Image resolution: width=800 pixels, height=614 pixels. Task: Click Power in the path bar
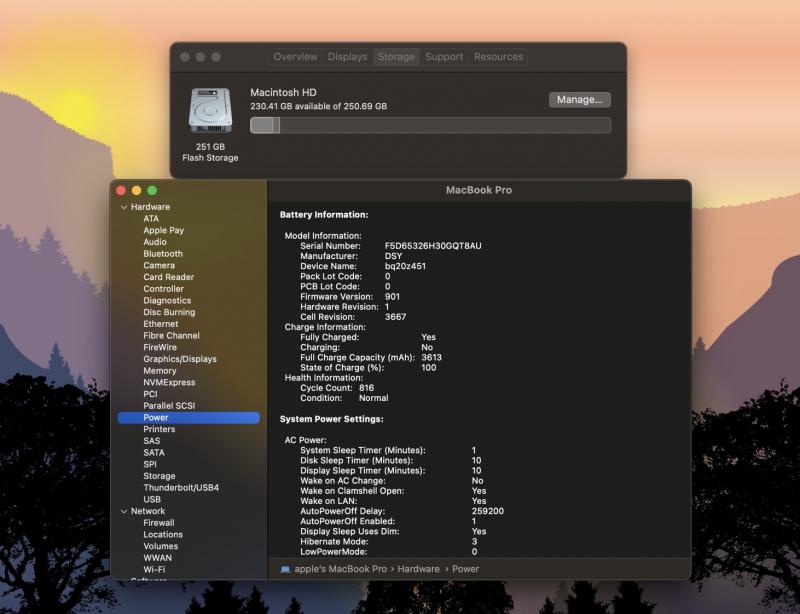pos(465,569)
